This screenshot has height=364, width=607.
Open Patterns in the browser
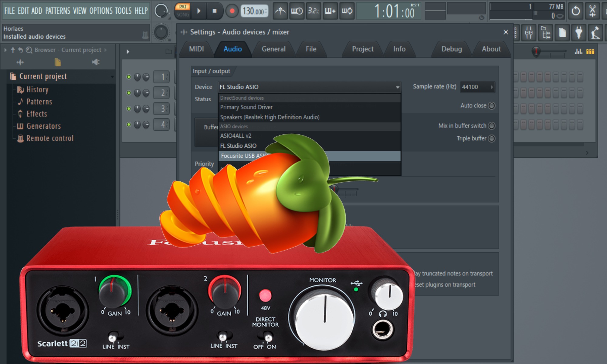(39, 102)
